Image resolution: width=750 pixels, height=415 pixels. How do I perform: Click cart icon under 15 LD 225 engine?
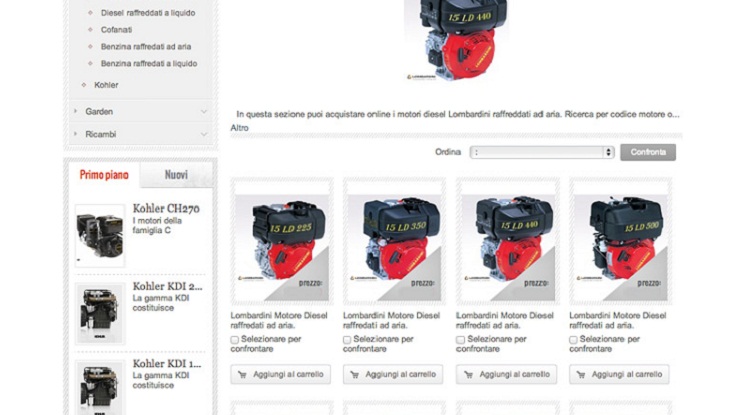(242, 375)
